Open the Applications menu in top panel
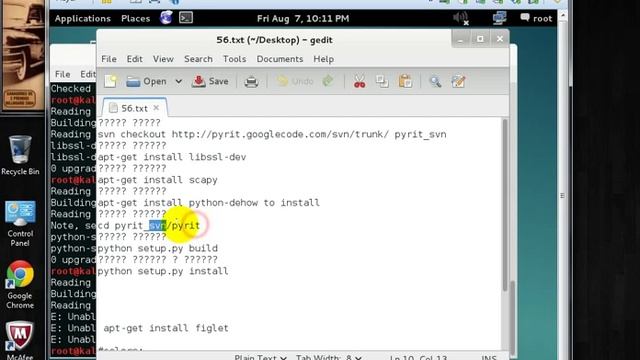This screenshot has width=640, height=360. pyautogui.click(x=82, y=18)
